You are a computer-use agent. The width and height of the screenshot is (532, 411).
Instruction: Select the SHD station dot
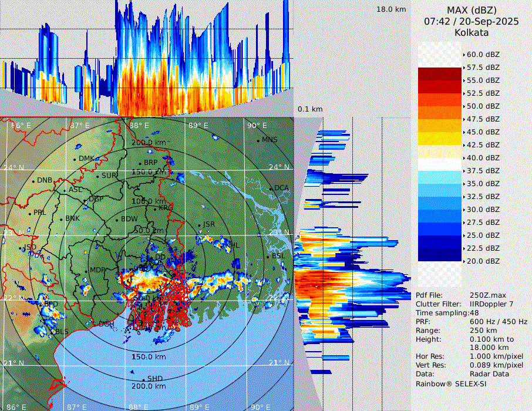[144, 379]
